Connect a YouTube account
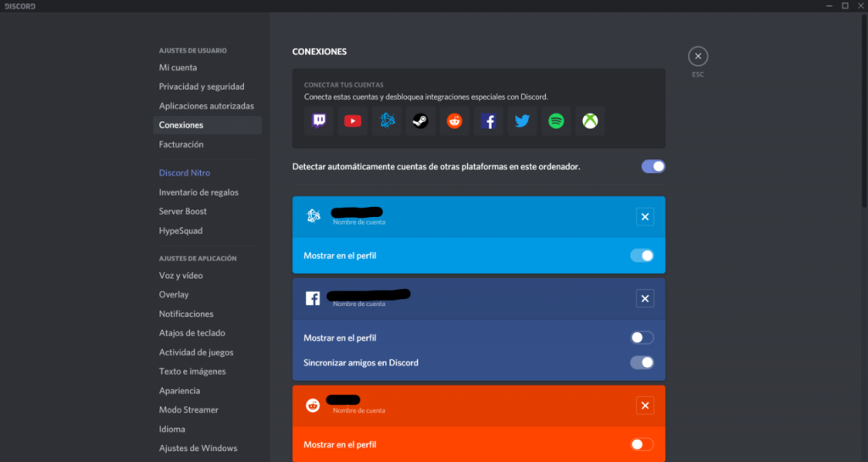 pyautogui.click(x=353, y=121)
